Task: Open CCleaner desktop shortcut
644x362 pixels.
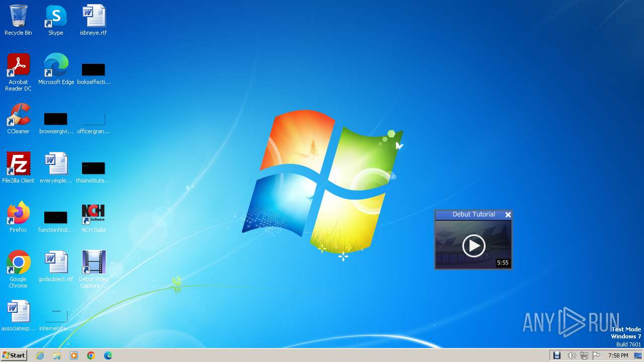Action: tap(18, 119)
